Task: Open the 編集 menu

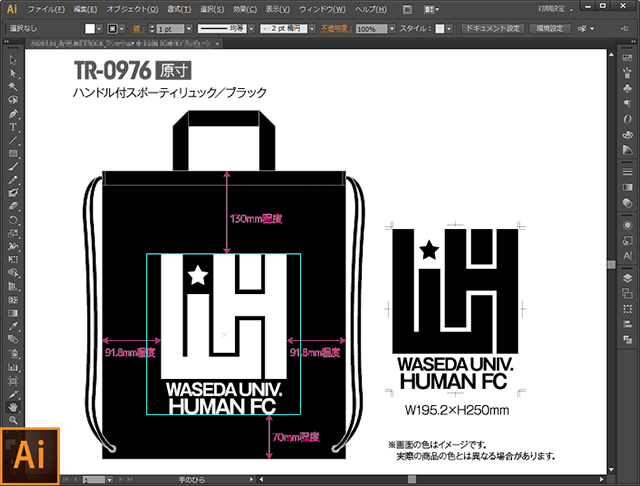Action: pos(85,9)
